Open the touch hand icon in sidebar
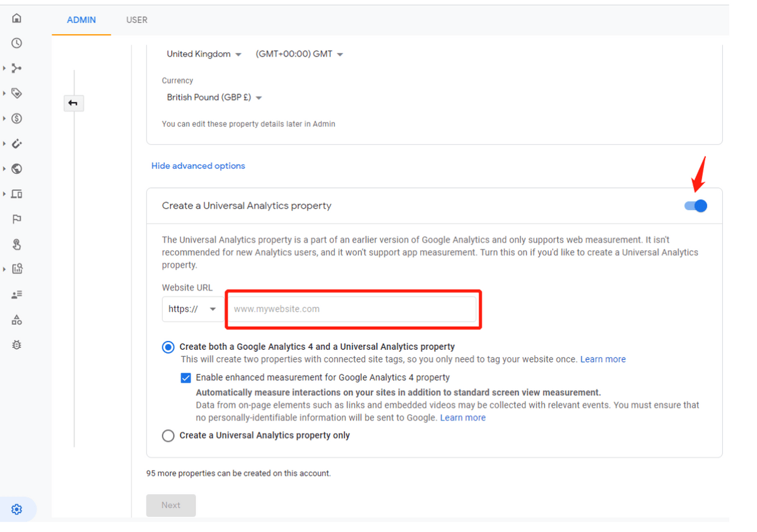 (x=16, y=245)
